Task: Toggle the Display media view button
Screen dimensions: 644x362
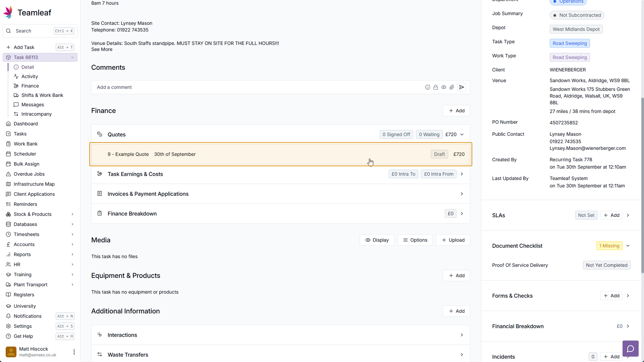Action: pos(377,240)
